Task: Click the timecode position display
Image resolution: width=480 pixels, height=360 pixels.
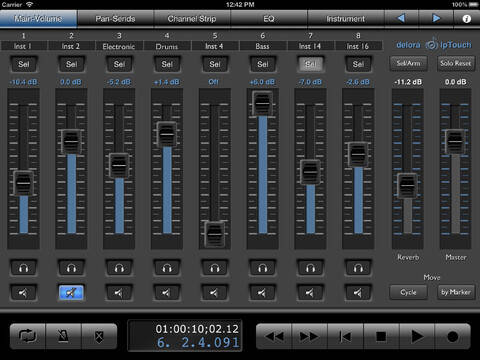Action: coord(185,336)
